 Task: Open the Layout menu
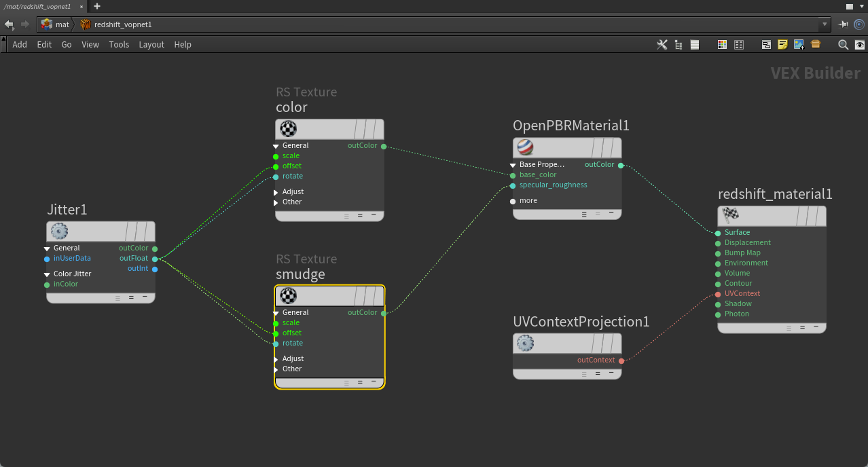(151, 45)
